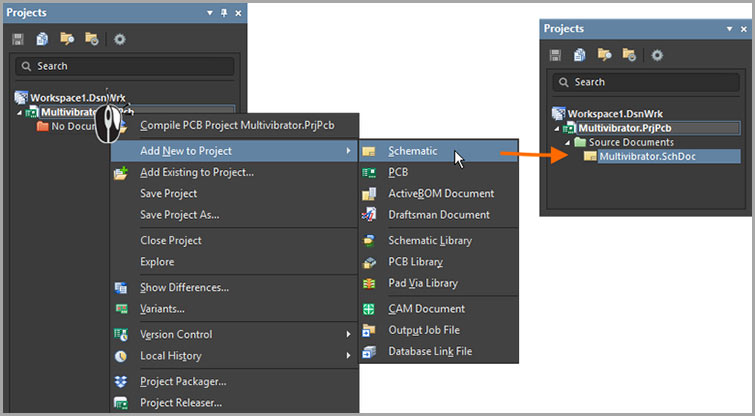Viewport: 755px width, 416px height.
Task: Choose Project Releaser entry
Action: tap(235, 403)
